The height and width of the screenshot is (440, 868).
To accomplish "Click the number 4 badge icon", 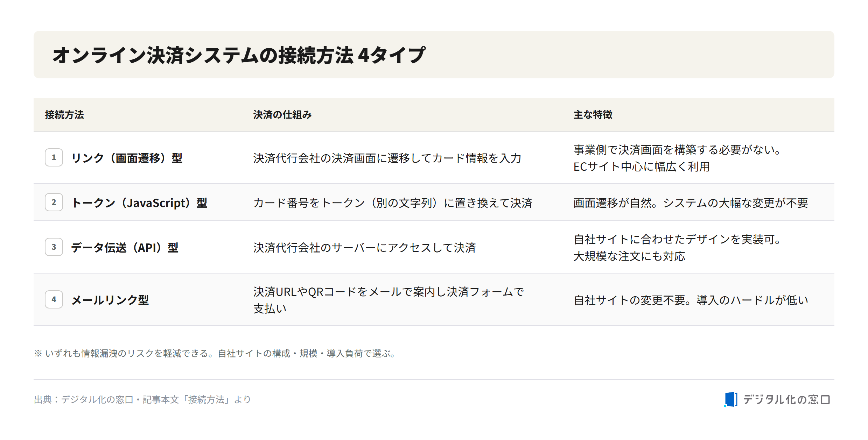I will [54, 299].
